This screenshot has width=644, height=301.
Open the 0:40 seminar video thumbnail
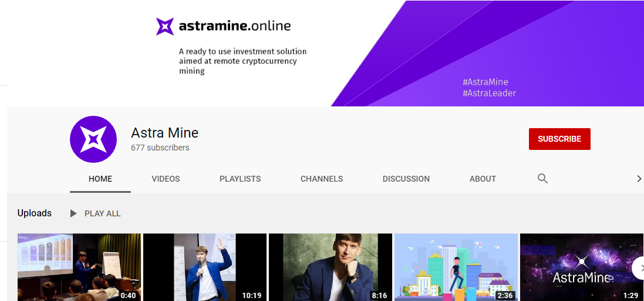coord(79,267)
